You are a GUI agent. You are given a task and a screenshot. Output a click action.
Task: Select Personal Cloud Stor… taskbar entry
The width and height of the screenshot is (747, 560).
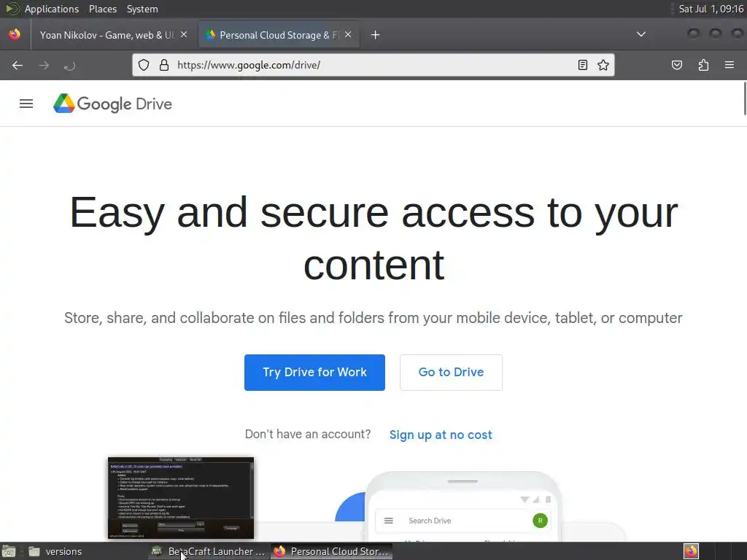(x=332, y=551)
